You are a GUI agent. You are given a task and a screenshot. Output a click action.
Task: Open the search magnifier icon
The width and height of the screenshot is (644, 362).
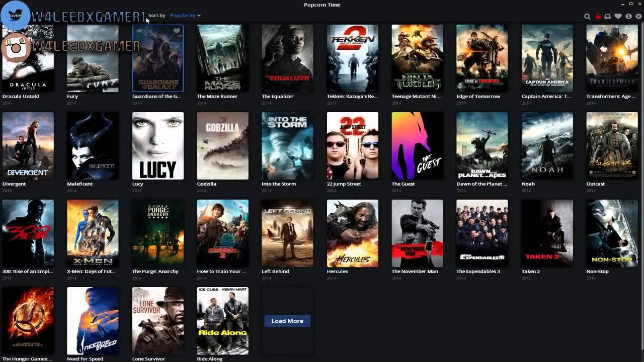[x=587, y=16]
